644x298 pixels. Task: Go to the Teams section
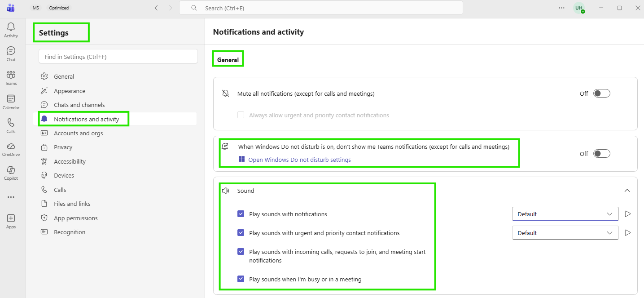pos(11,78)
